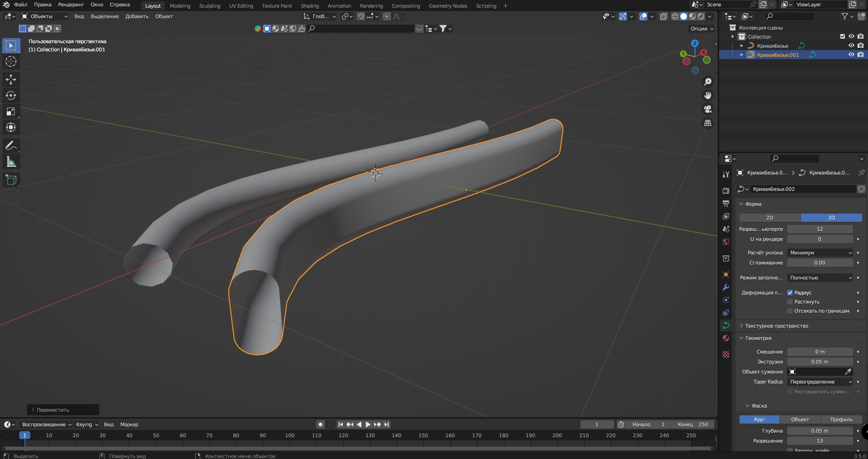Activate the Transform tool

click(11, 127)
